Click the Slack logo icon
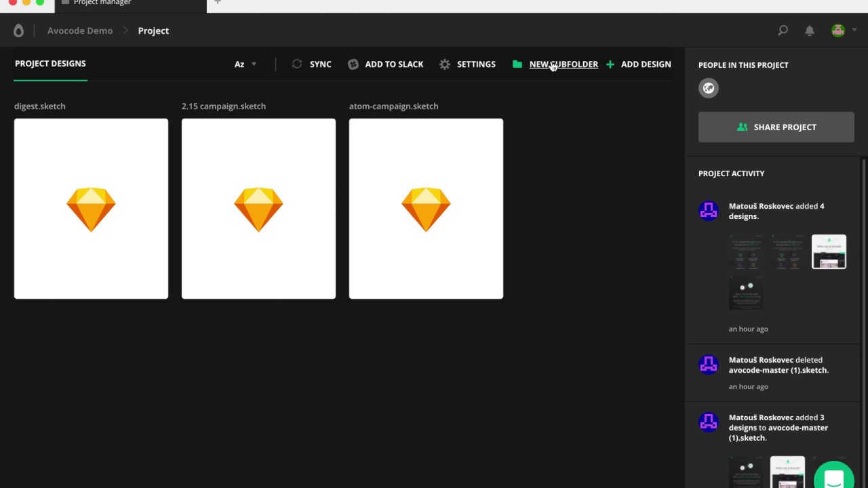The width and height of the screenshot is (868, 488). 353,64
